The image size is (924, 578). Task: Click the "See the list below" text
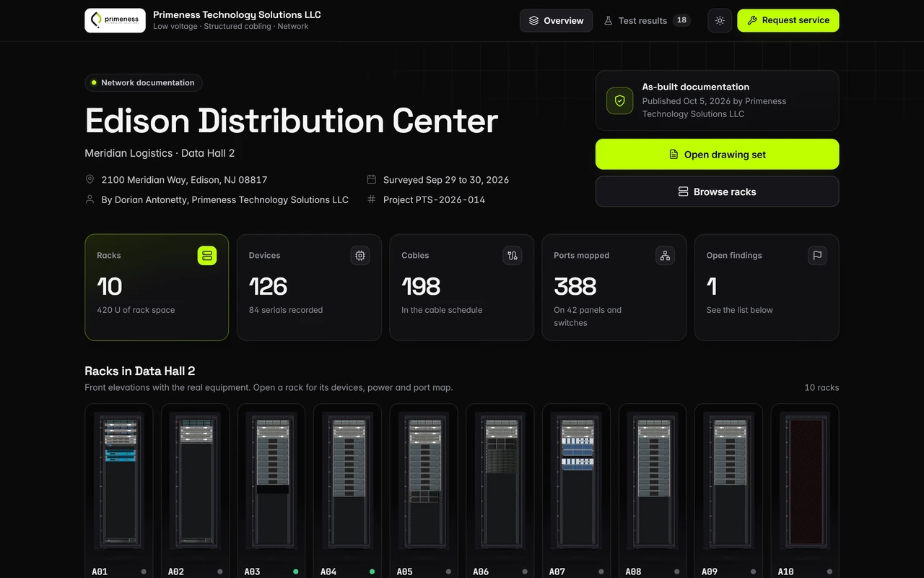[x=739, y=310]
